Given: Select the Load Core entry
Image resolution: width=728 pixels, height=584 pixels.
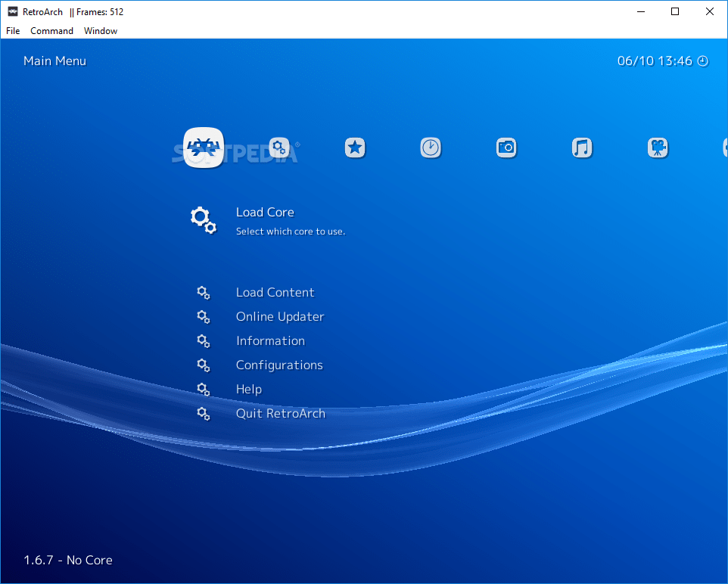Looking at the screenshot, I should coord(265,212).
